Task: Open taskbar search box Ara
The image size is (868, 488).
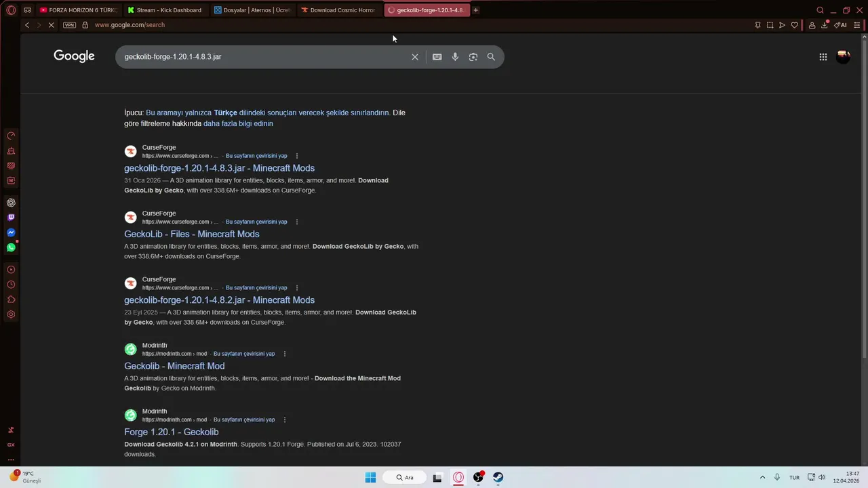Action: coord(405,477)
